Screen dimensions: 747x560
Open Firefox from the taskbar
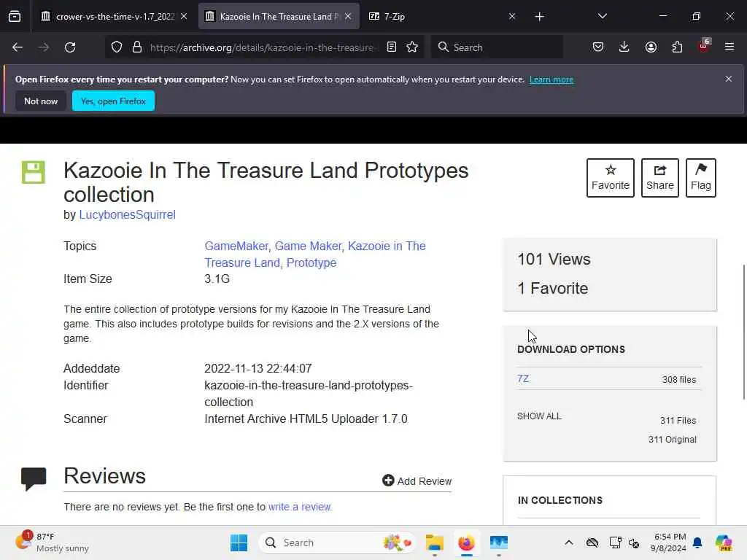click(466, 542)
